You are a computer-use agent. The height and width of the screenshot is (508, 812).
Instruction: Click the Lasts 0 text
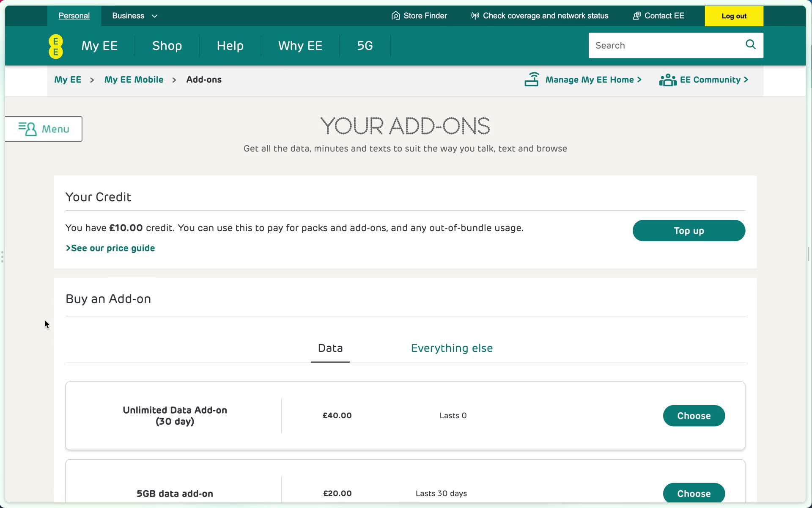[453, 416]
